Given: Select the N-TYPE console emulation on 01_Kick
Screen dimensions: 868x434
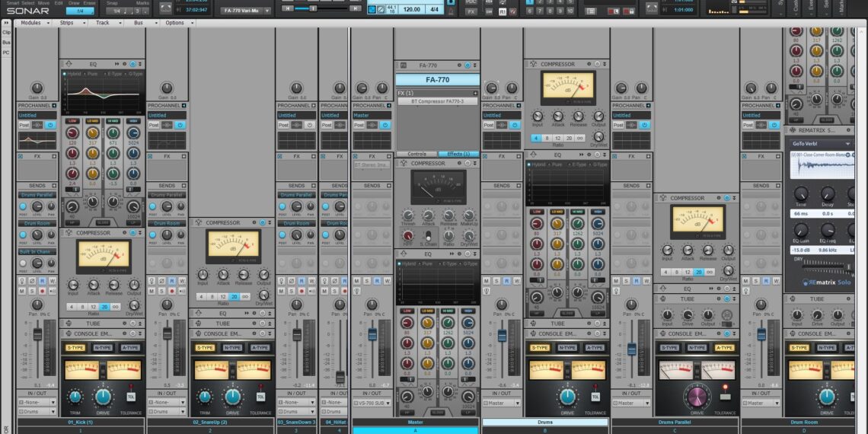Looking at the screenshot, I should coord(102,347).
